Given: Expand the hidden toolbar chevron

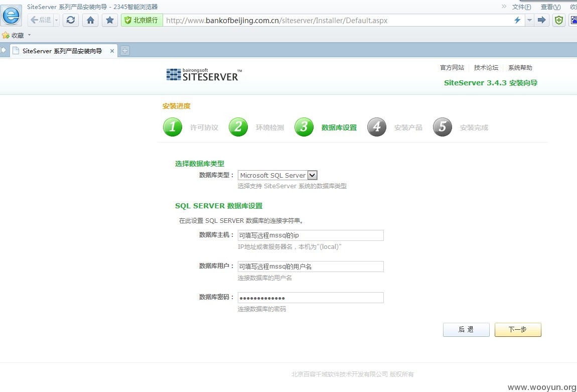Looking at the screenshot, I should click(504, 6).
